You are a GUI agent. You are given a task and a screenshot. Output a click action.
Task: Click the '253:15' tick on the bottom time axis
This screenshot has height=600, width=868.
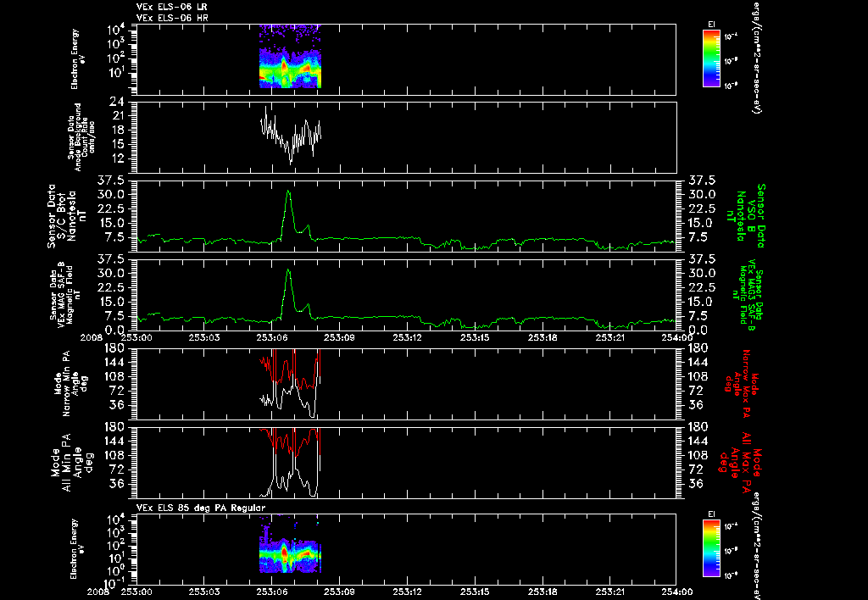click(x=475, y=592)
